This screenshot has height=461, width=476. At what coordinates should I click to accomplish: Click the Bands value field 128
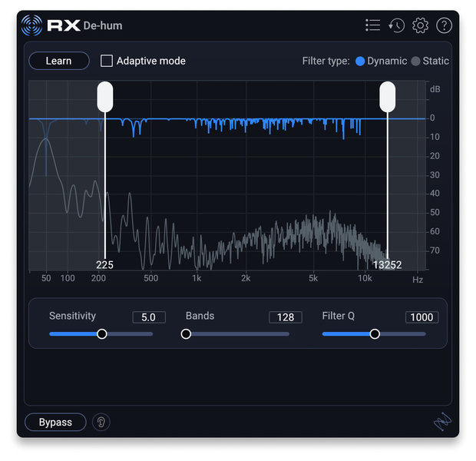click(x=286, y=317)
